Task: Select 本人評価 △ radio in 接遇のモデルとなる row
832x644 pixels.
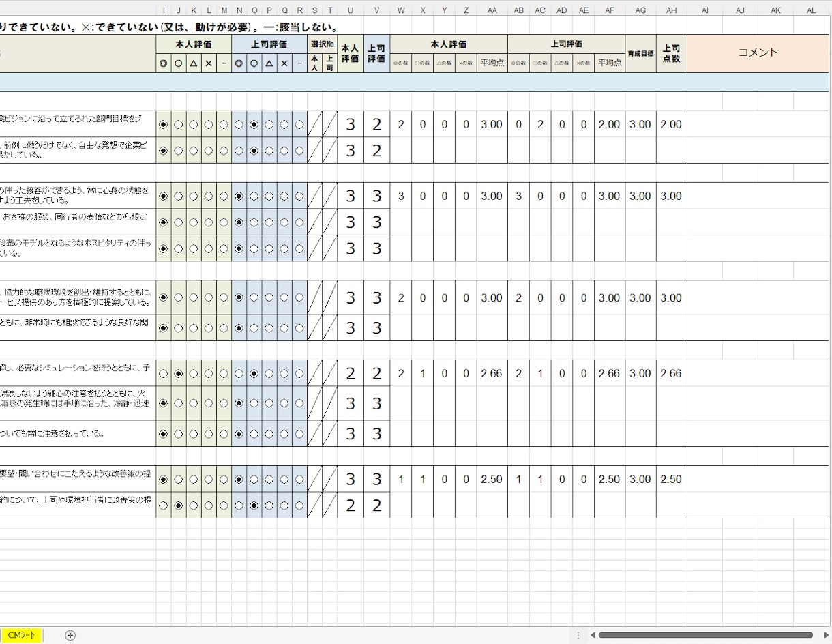Action: tap(194, 249)
